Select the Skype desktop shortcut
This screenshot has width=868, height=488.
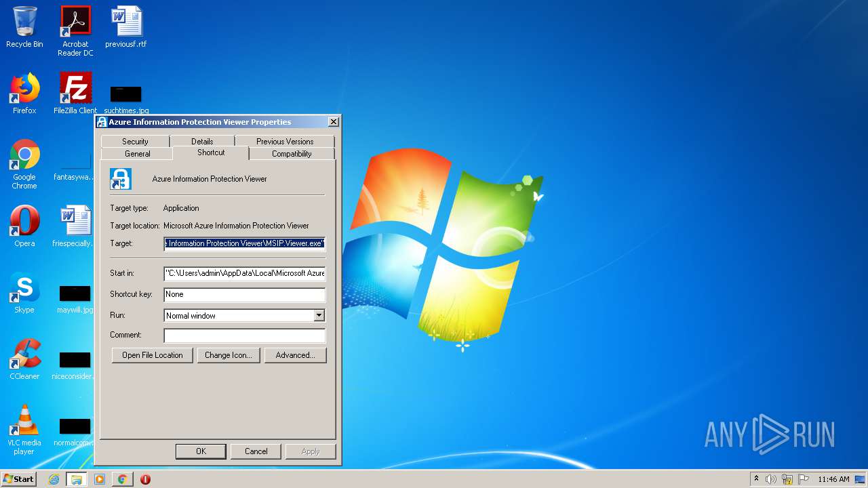coord(24,293)
